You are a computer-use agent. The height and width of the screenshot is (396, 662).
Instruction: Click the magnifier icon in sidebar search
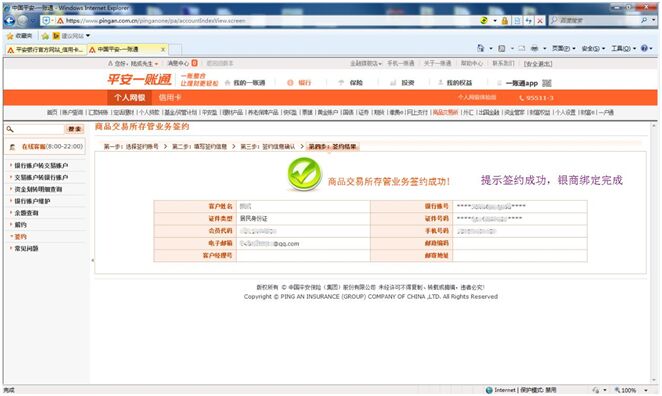(x=10, y=129)
